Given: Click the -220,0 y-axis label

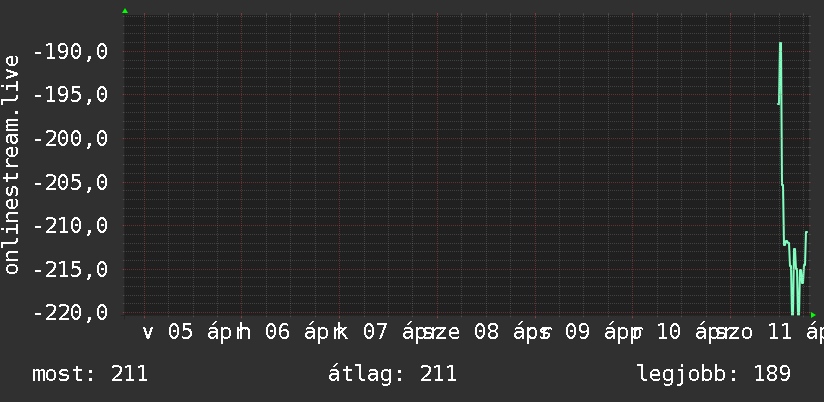Looking at the screenshot, I should (x=70, y=313).
